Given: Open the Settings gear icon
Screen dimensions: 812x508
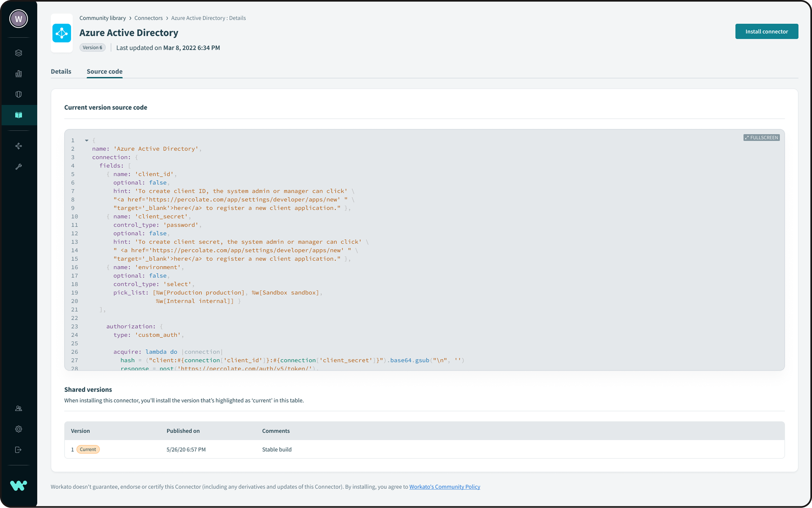Looking at the screenshot, I should point(19,429).
